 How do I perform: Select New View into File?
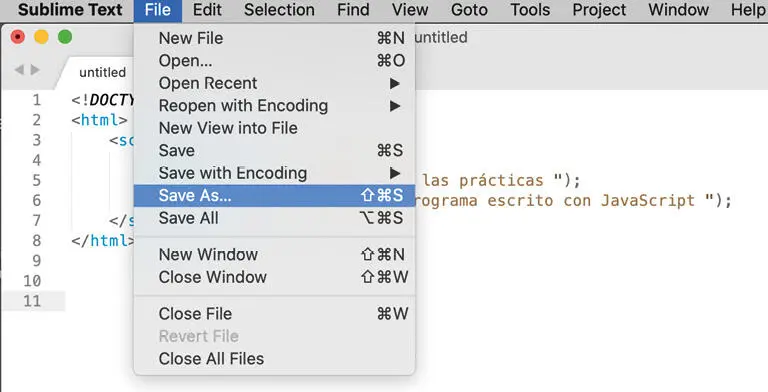[x=274, y=128]
